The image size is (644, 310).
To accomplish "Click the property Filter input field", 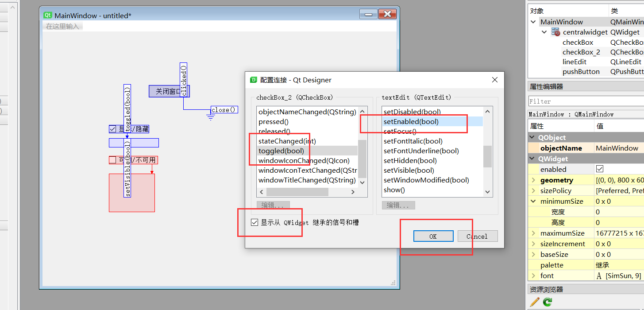I will tap(586, 101).
